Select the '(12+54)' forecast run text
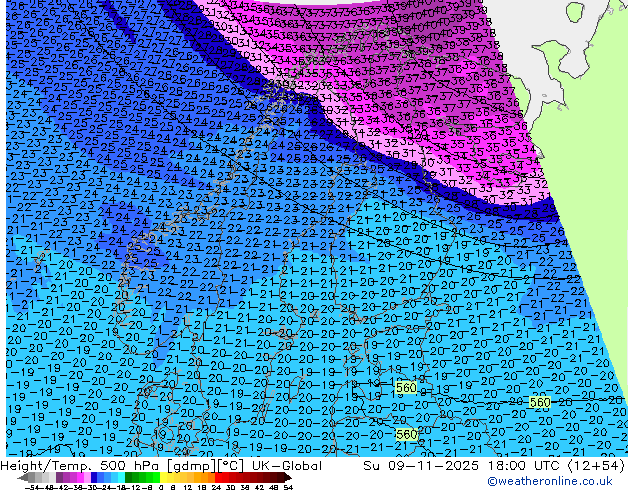 (x=596, y=466)
